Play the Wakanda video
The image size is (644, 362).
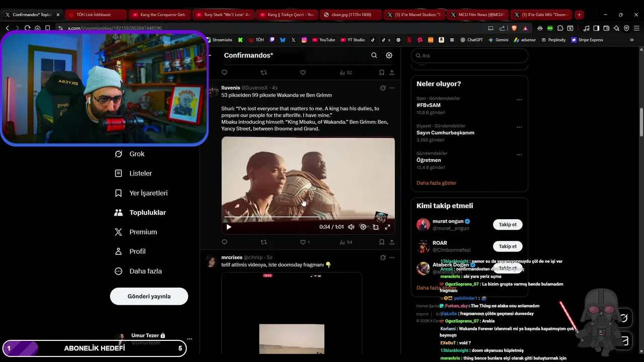pos(229,227)
